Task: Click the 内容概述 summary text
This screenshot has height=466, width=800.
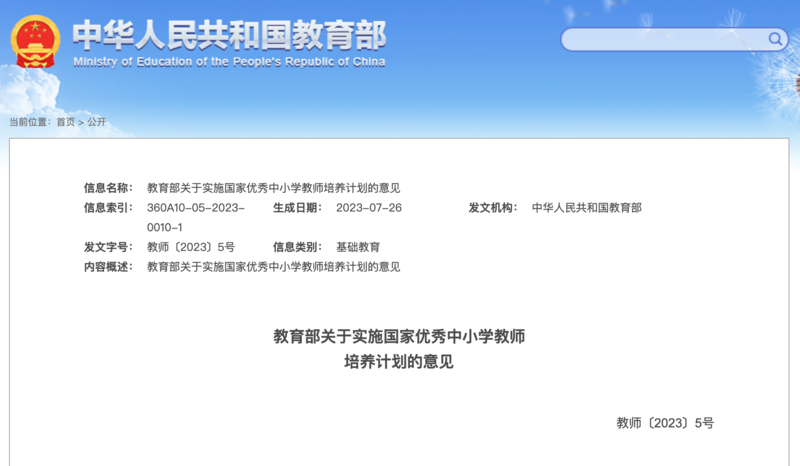Action: (273, 267)
